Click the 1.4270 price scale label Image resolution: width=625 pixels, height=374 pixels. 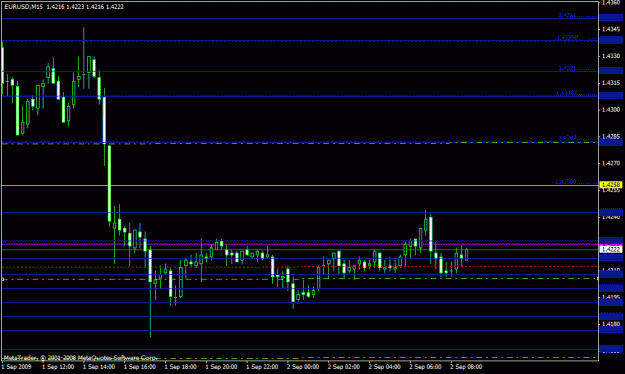click(x=611, y=163)
